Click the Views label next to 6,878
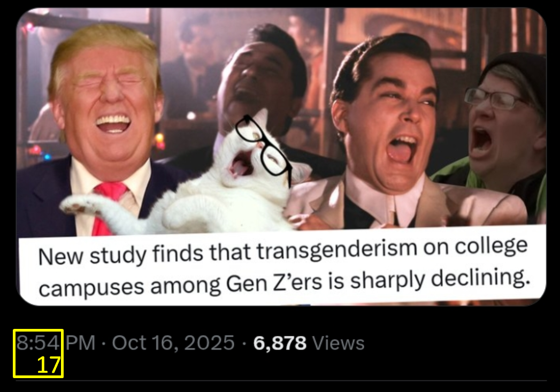This screenshot has width=560, height=392. pyautogui.click(x=338, y=343)
